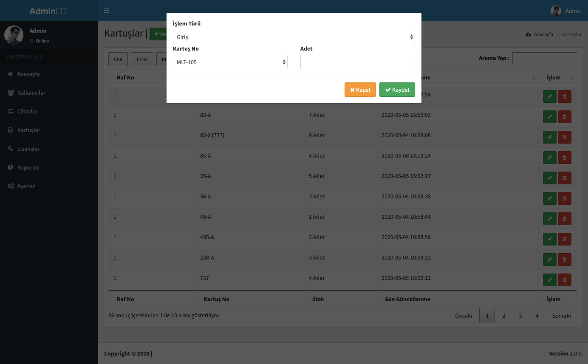Image resolution: width=588 pixels, height=364 pixels.
Task: Edit the 83-X [737] cartridge row
Action: click(550, 137)
